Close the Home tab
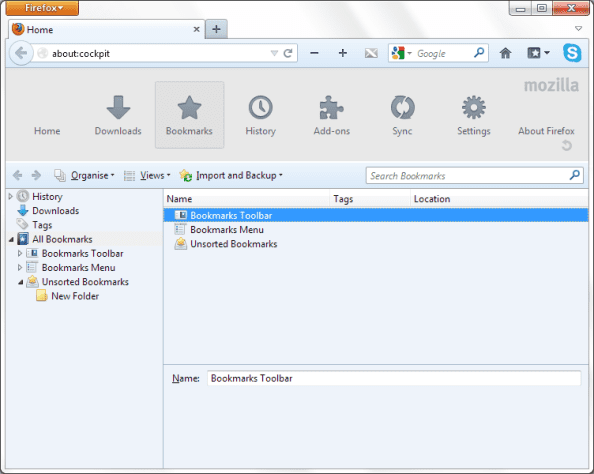Image resolution: width=594 pixels, height=474 pixels. pyautogui.click(x=197, y=29)
